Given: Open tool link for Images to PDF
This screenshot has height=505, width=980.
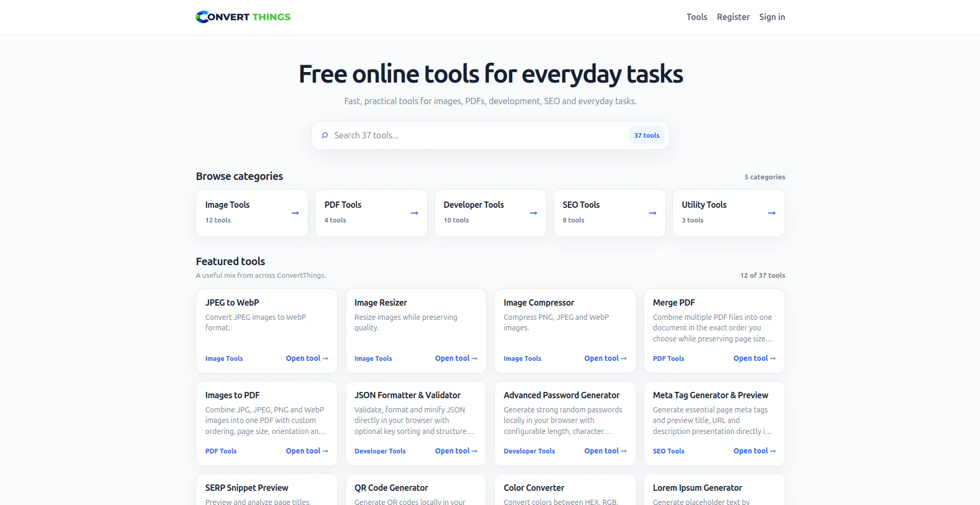Looking at the screenshot, I should (x=307, y=451).
